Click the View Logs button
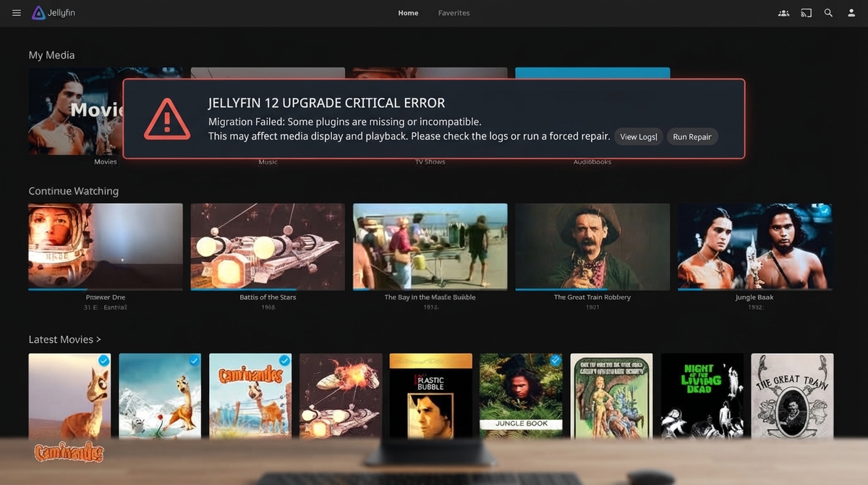The height and width of the screenshot is (485, 868). click(x=639, y=137)
